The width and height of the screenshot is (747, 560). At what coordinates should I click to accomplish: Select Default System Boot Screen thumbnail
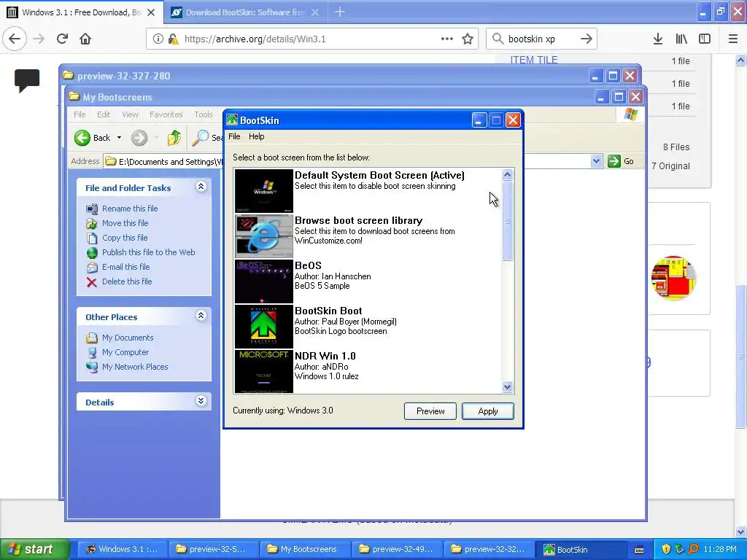[x=264, y=191]
